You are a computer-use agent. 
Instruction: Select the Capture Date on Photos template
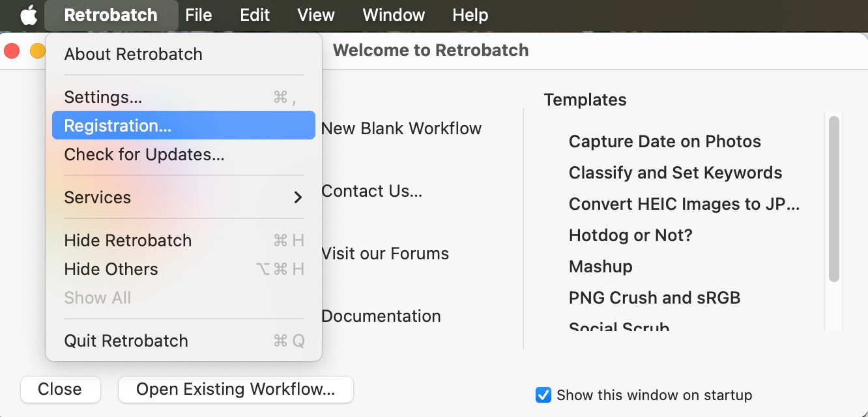tap(665, 141)
